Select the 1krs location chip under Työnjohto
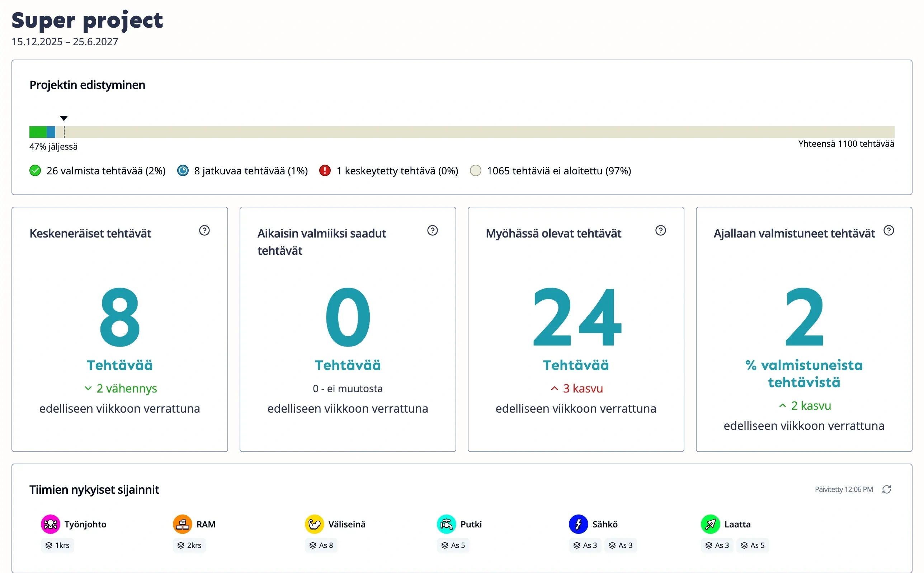This screenshot has width=924, height=573. [57, 545]
